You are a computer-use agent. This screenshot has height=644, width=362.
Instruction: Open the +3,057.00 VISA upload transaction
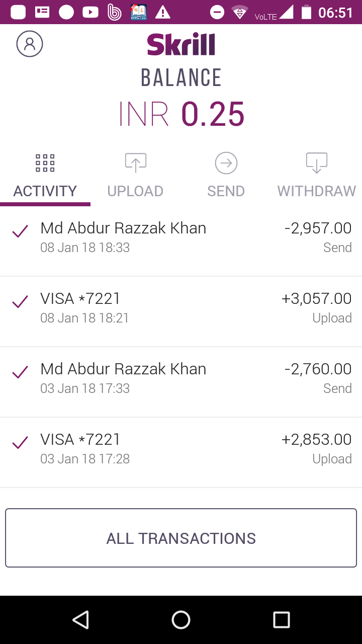pyautogui.click(x=181, y=308)
